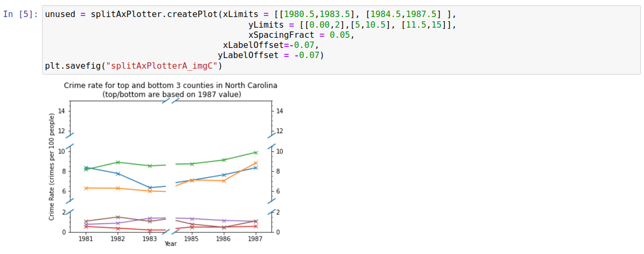Image resolution: width=644 pixels, height=254 pixels.
Task: Click the blue line marker at 1983
Action: [150, 187]
